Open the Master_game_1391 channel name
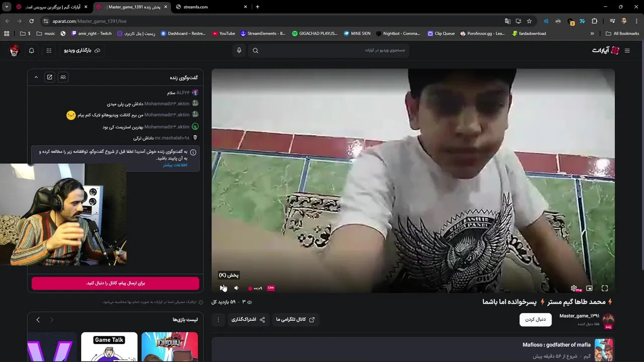 [x=579, y=316]
